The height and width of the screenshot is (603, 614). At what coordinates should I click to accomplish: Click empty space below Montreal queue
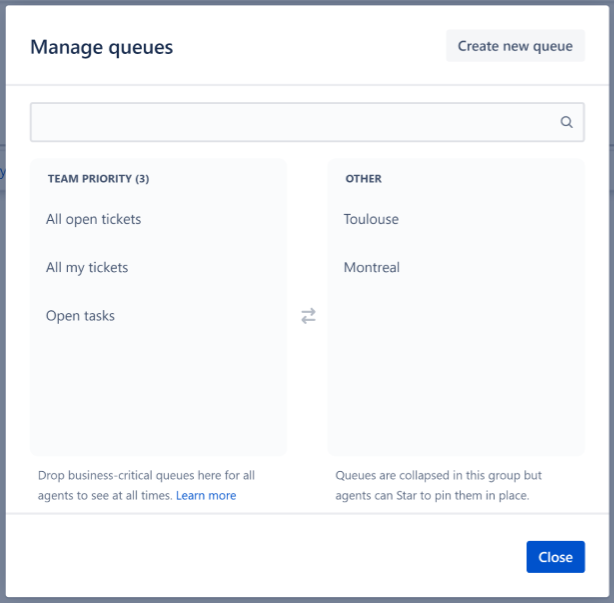pos(456,370)
